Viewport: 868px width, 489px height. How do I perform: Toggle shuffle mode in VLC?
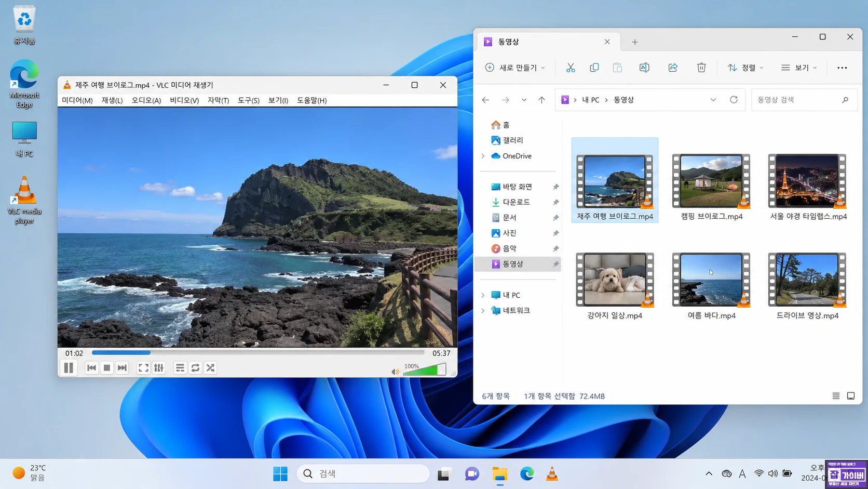(x=210, y=368)
